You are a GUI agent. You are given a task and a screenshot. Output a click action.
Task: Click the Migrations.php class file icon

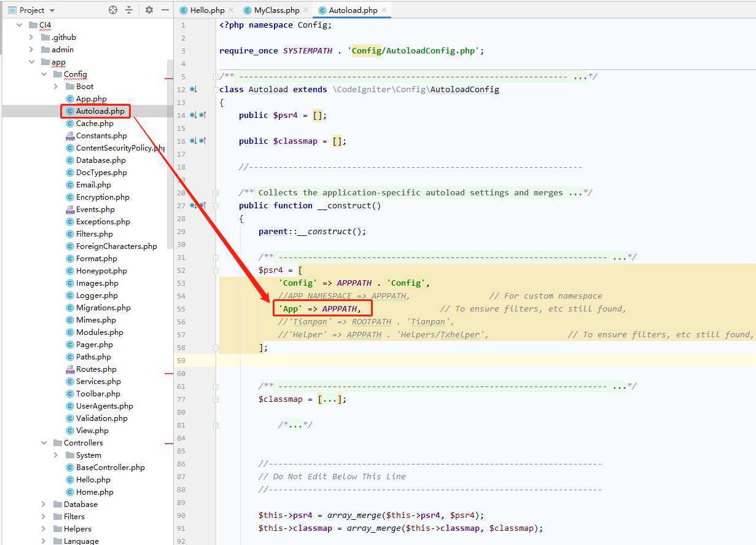click(x=70, y=308)
